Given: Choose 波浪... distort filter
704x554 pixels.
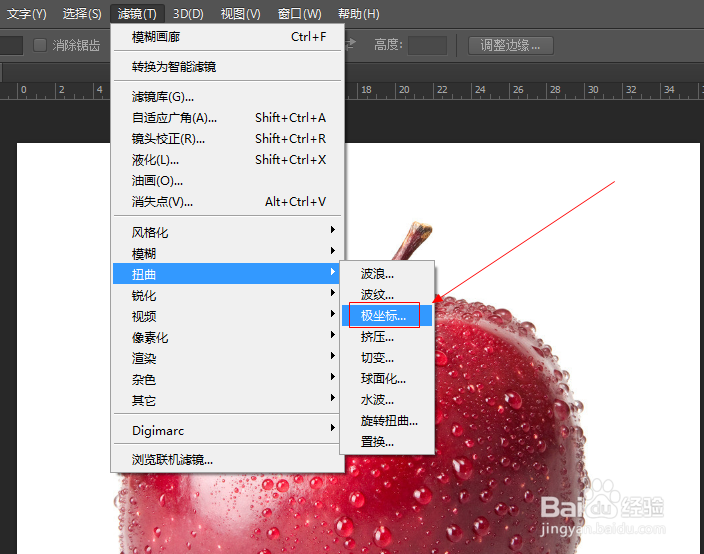Looking at the screenshot, I should (387, 273).
